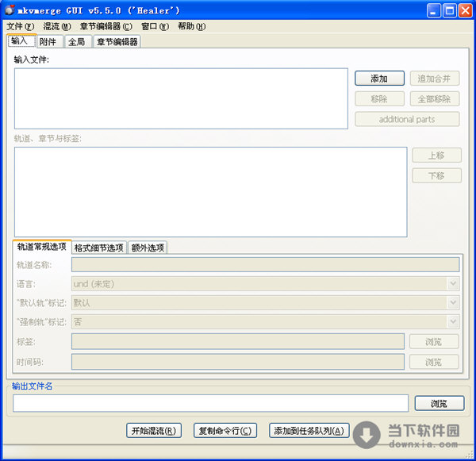The height and width of the screenshot is (461, 476).
Task: Click the 标签 input field
Action: (238, 341)
